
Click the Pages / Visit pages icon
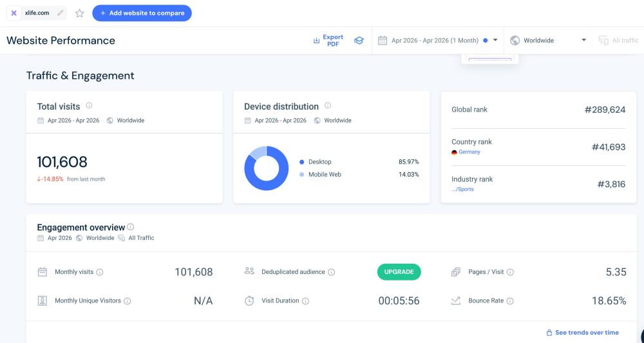456,272
